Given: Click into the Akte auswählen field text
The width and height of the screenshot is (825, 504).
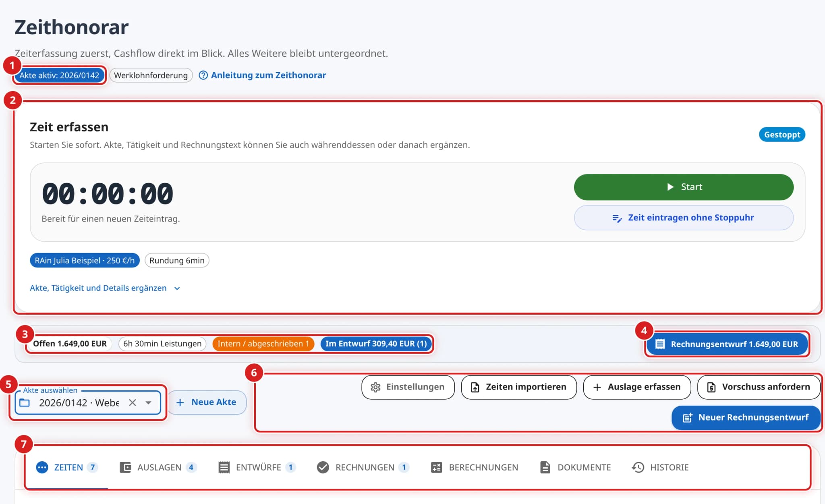Looking at the screenshot, I should 79,402.
